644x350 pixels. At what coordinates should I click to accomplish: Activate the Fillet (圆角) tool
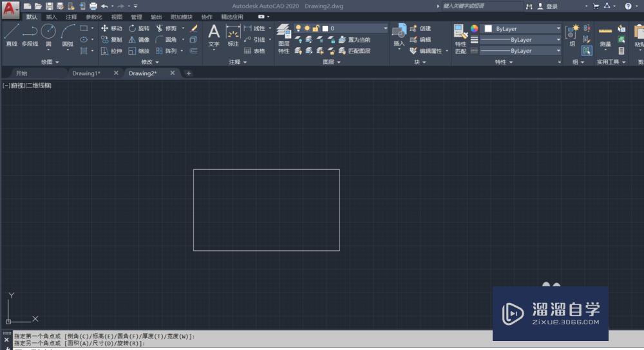166,39
